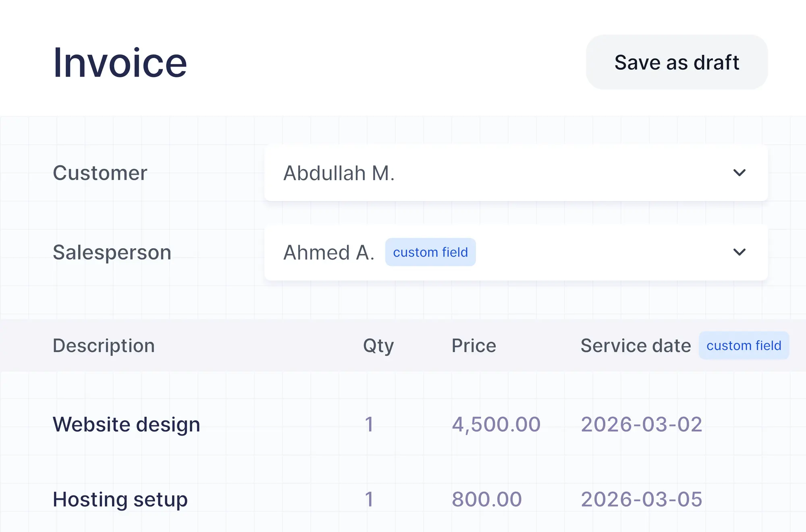Open the Customer dropdown chevron

point(739,173)
